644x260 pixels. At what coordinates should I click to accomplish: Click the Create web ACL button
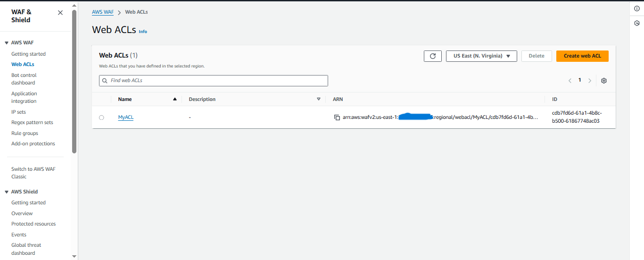pos(582,56)
